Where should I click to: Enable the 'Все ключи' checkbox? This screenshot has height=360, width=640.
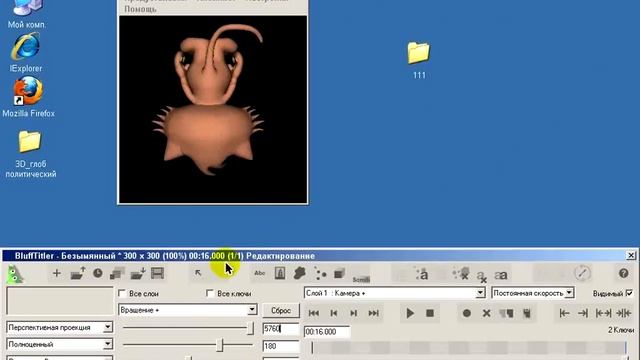210,293
